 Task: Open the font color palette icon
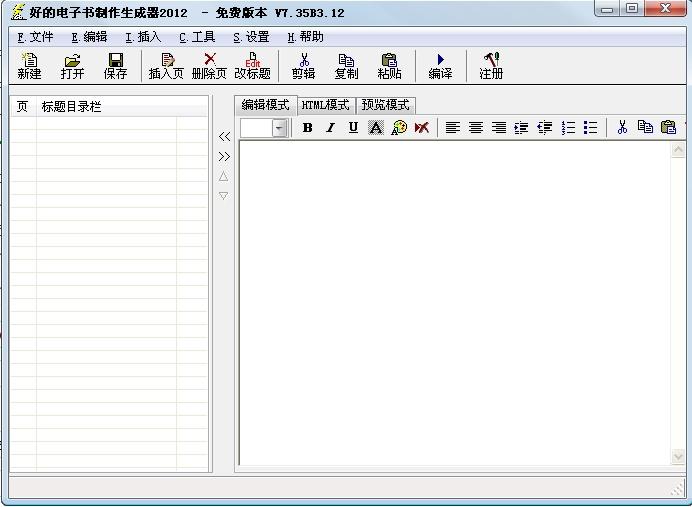(x=399, y=128)
